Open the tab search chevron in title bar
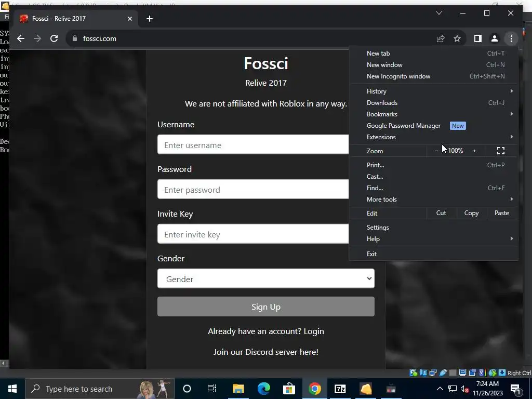This screenshot has width=532, height=399. 438,13
